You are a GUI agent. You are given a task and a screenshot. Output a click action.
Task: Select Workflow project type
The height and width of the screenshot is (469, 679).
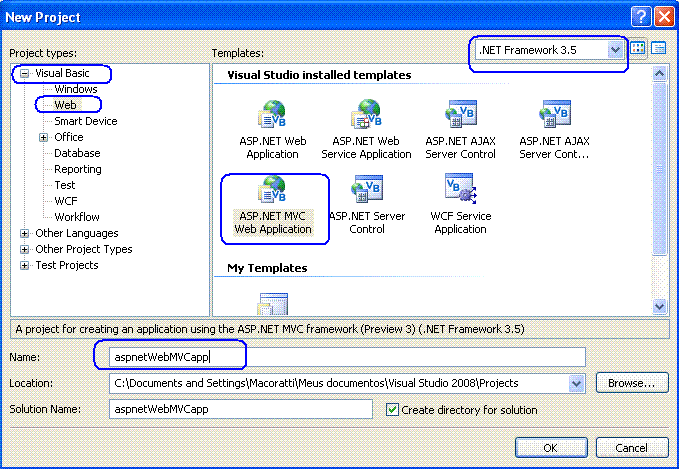point(77,217)
